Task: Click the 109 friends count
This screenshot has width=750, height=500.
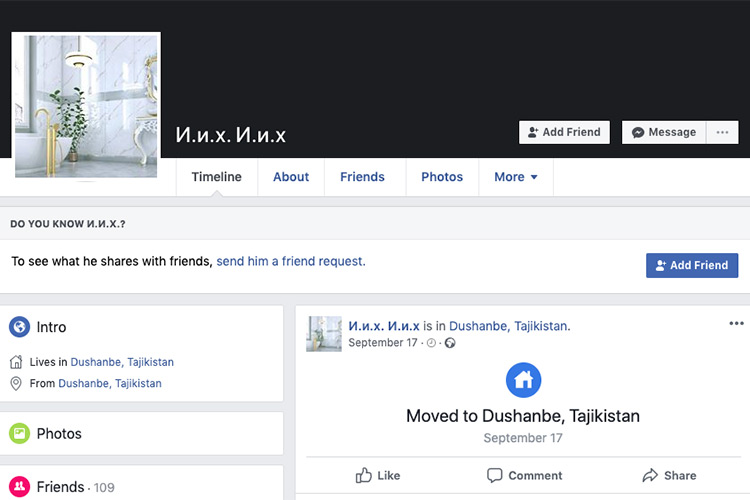Action: coord(104,488)
